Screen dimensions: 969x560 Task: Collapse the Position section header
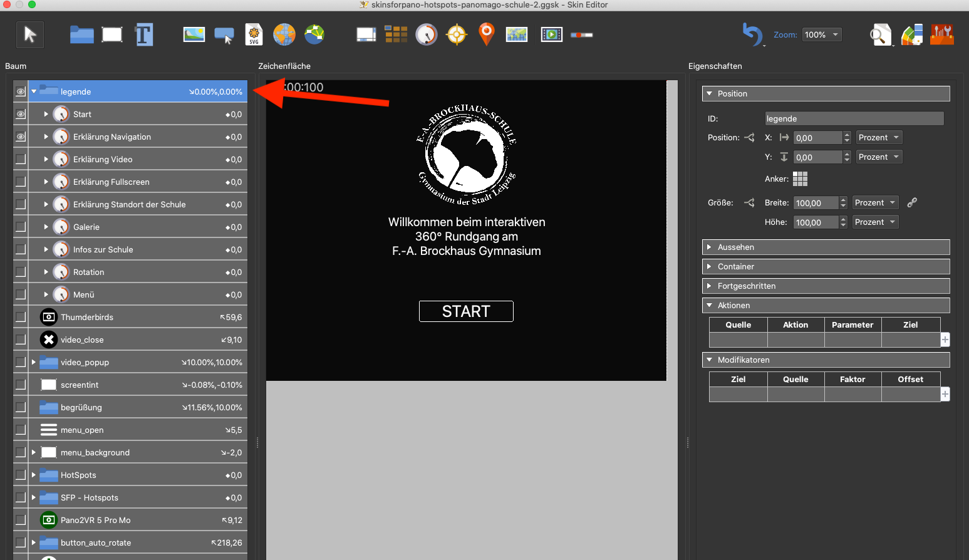point(826,93)
